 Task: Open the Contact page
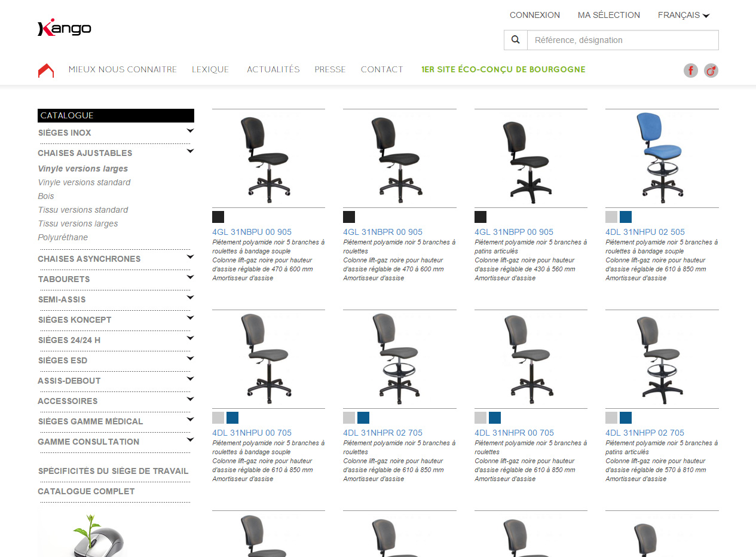point(382,69)
